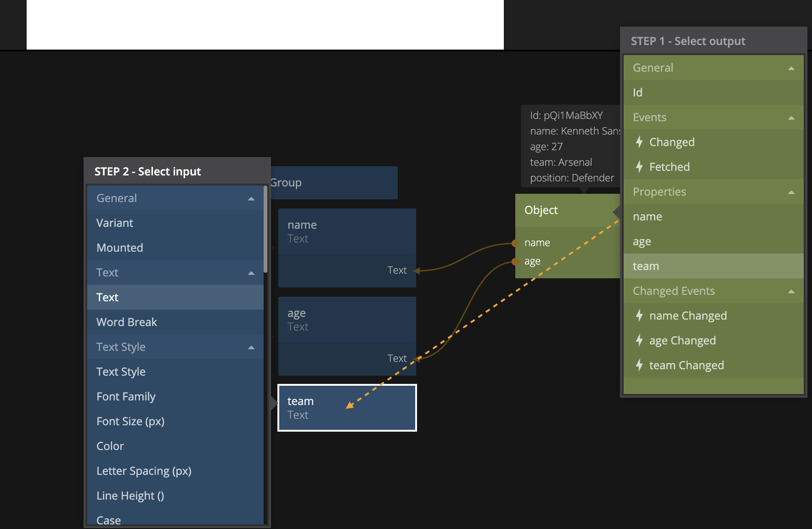Collapse the Events section in output panel

[x=791, y=118]
